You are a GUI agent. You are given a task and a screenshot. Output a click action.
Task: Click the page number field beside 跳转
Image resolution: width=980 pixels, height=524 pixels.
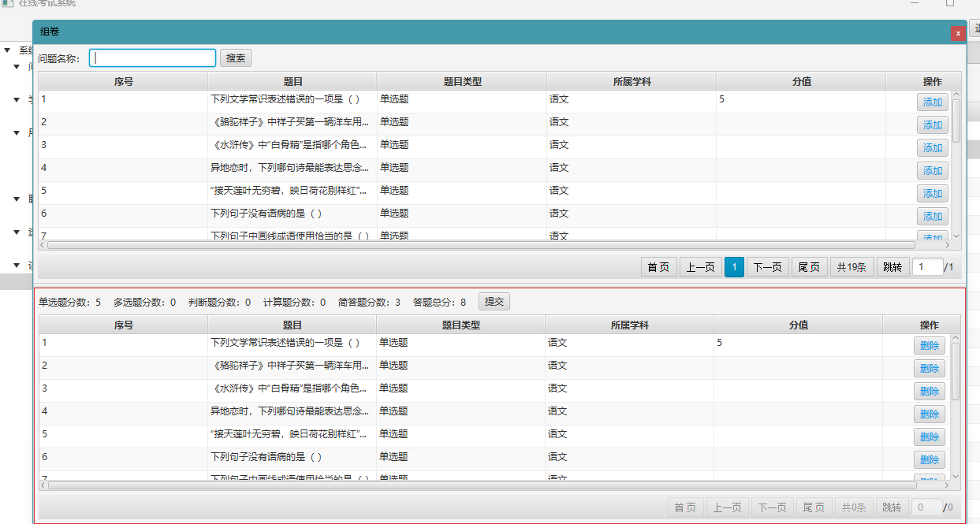[927, 267]
